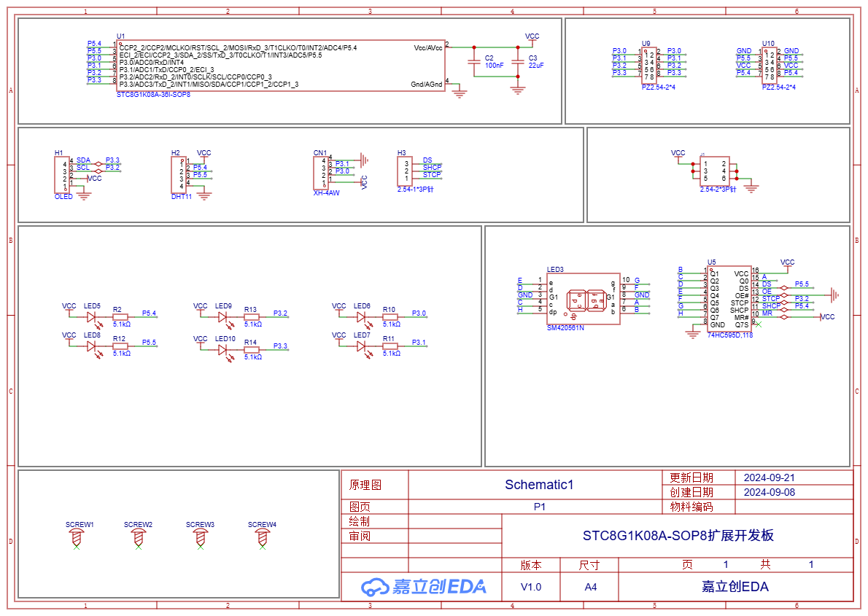Click the page name P1
The image size is (868, 616).
click(x=539, y=507)
